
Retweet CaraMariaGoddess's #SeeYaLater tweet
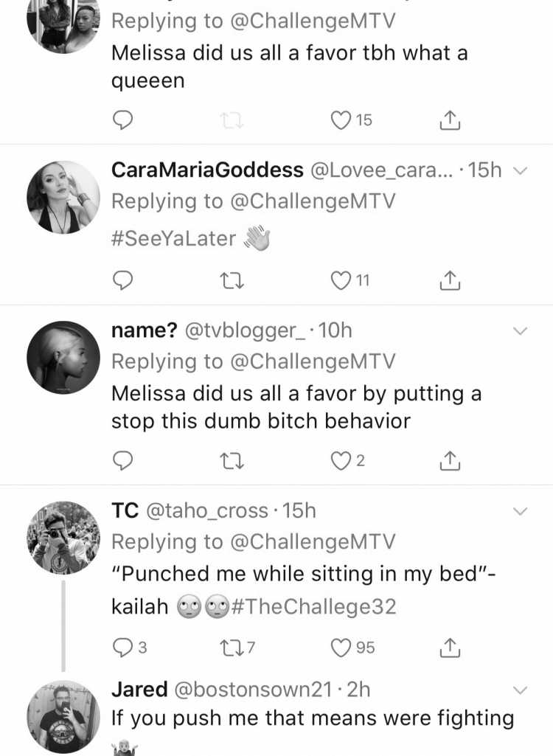pyautogui.click(x=232, y=280)
